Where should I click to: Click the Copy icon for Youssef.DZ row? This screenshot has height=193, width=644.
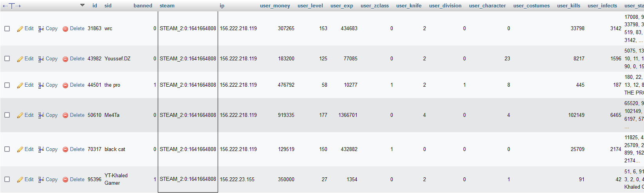pyautogui.click(x=41, y=59)
